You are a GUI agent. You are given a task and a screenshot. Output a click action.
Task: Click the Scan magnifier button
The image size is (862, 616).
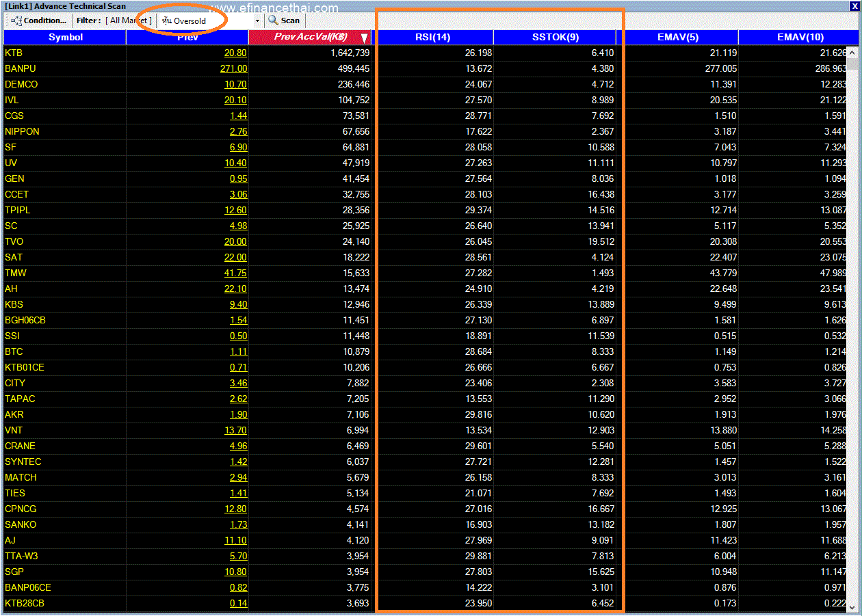click(284, 21)
